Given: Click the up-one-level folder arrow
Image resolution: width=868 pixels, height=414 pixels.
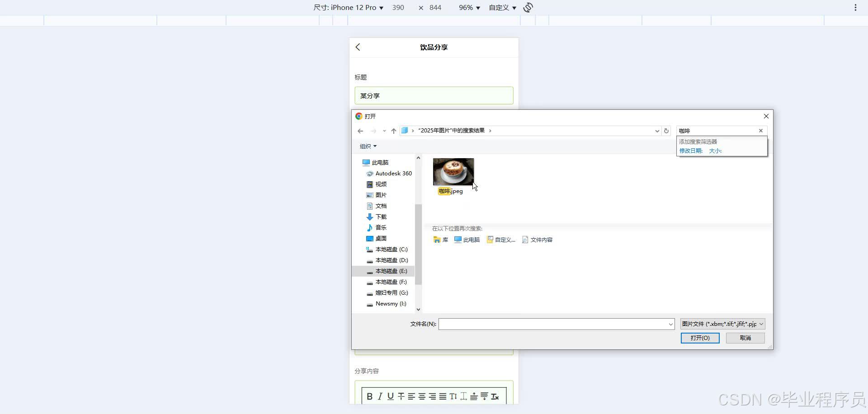Looking at the screenshot, I should (393, 131).
